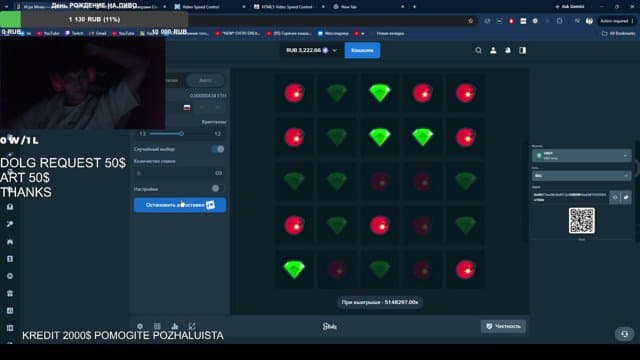Reveal address with the eye icon
Screen dimensions: 640x360
615,198
